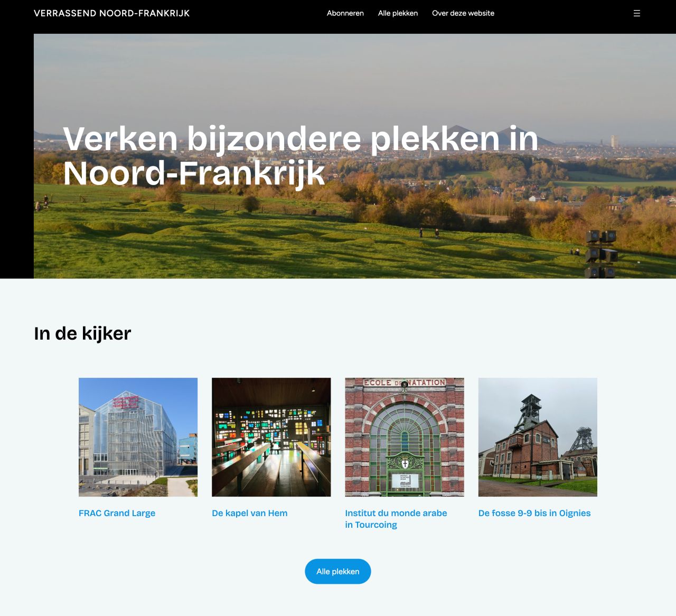Select Alle plekken in the top navigation

click(398, 13)
